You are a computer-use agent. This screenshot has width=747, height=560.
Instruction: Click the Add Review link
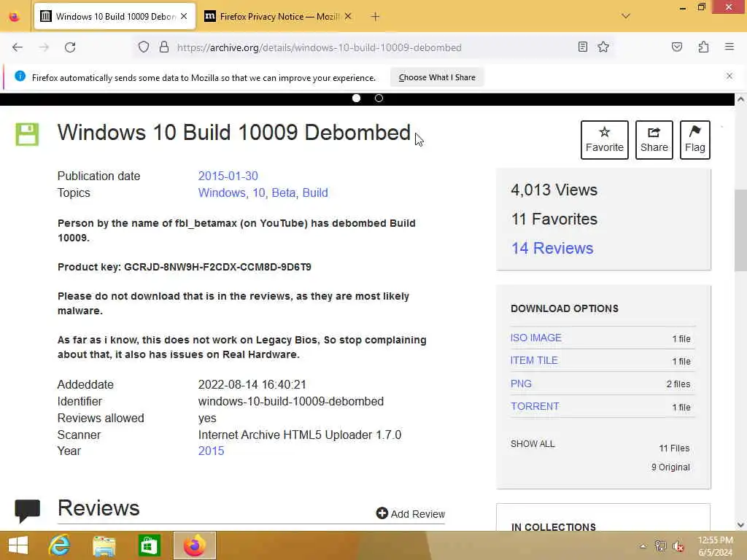pos(410,514)
